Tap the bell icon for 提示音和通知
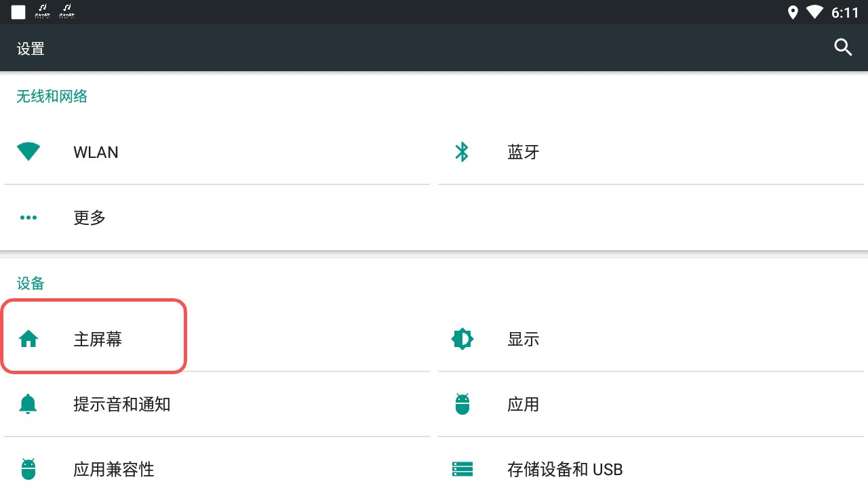Viewport: 868px width, 488px height. (28, 404)
